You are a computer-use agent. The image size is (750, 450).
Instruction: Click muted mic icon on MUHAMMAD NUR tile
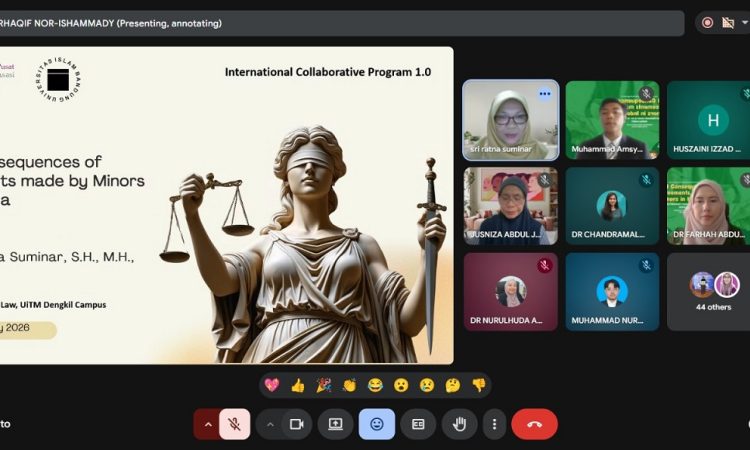tap(646, 265)
